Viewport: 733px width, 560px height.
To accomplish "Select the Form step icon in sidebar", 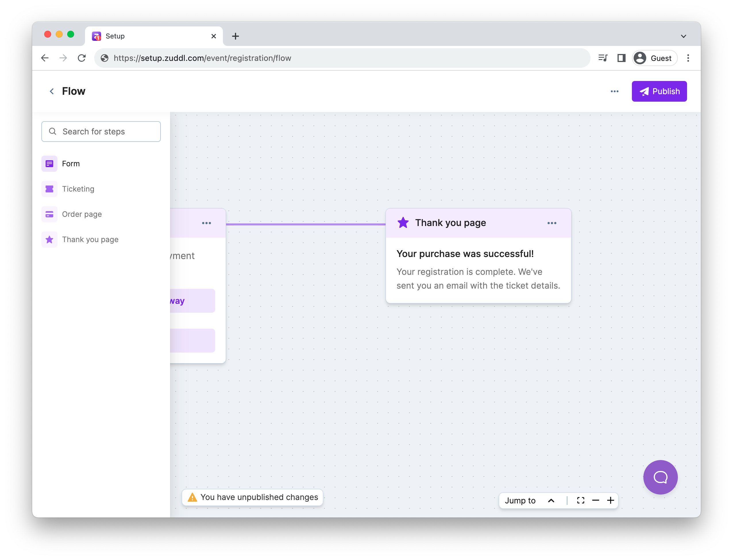I will (49, 164).
